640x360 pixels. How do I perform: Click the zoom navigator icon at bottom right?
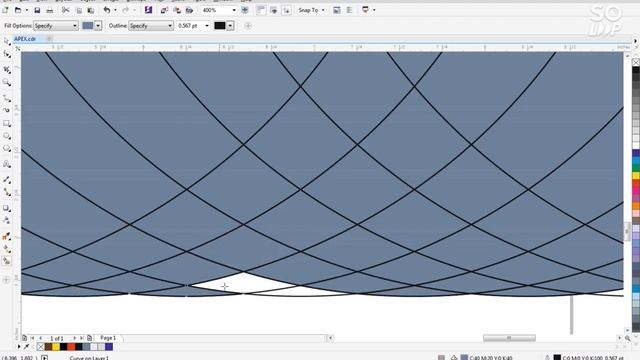tap(627, 338)
